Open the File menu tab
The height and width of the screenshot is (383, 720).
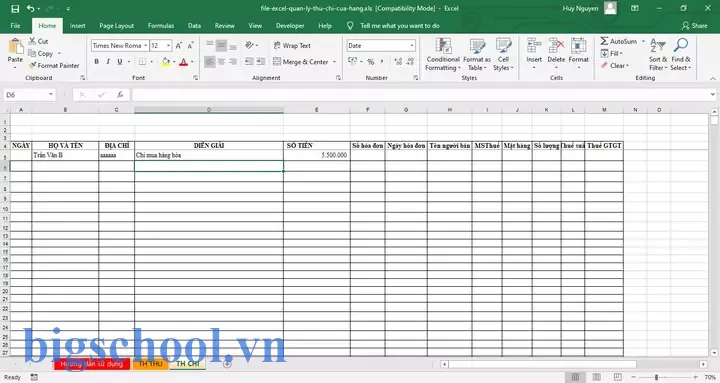point(15,26)
